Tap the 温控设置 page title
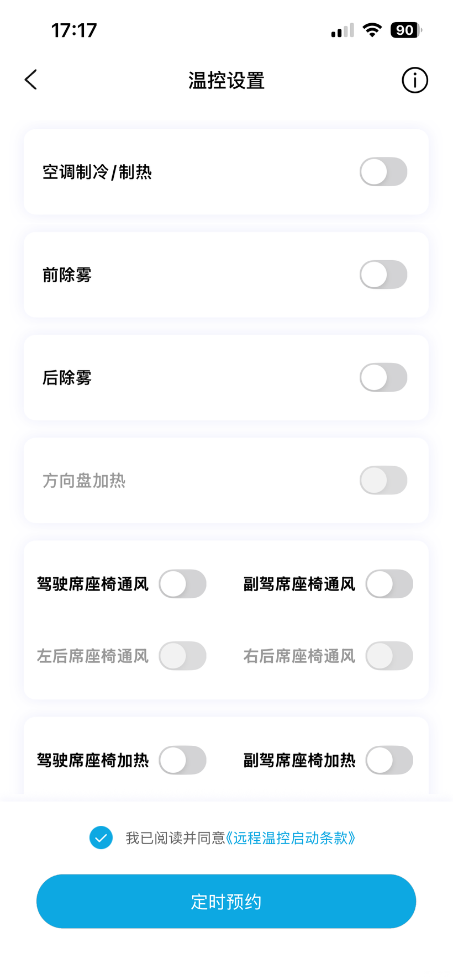Viewport: 453px width, 980px height. tap(227, 81)
